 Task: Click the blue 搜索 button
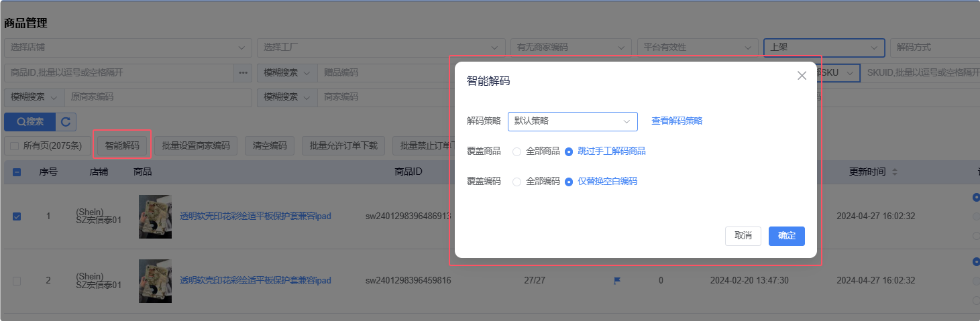[30, 122]
